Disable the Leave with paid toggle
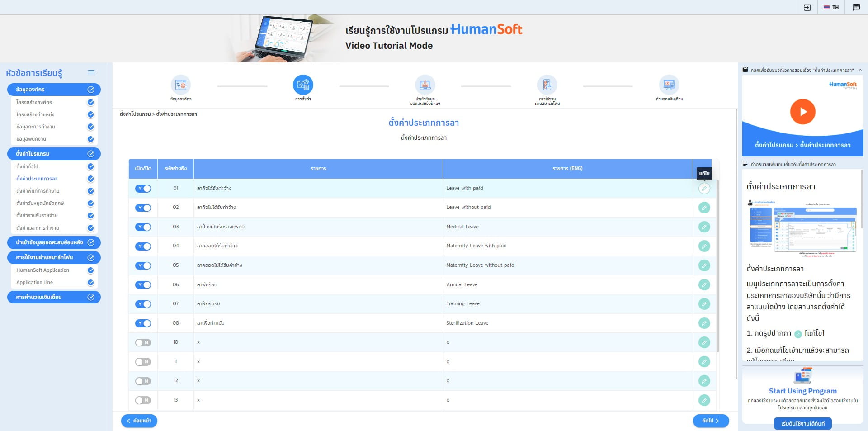The image size is (868, 431). [x=143, y=189]
